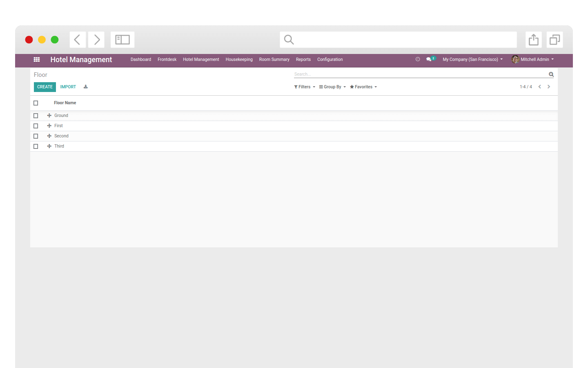Open the apps grid menu icon
This screenshot has width=588, height=368.
click(x=37, y=59)
